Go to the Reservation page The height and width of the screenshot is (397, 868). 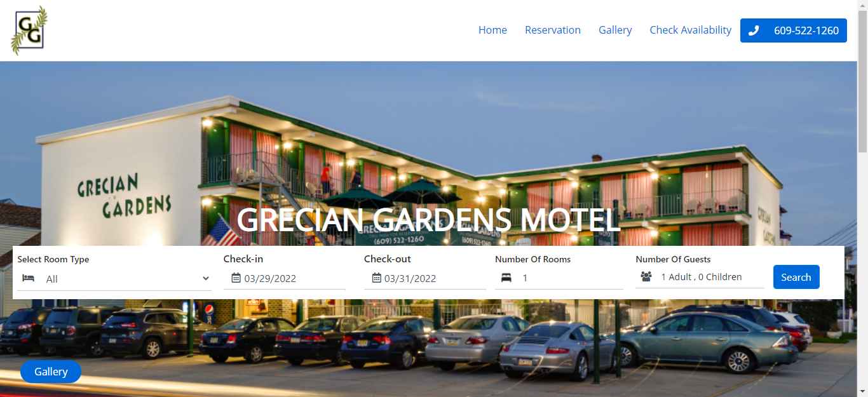pyautogui.click(x=553, y=30)
